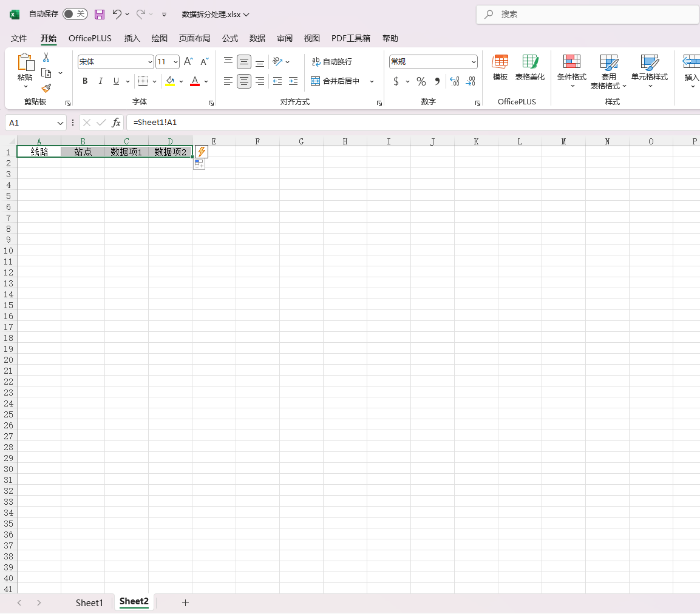This screenshot has width=700, height=614.
Task: Increase font size with larger A
Action: (x=188, y=61)
